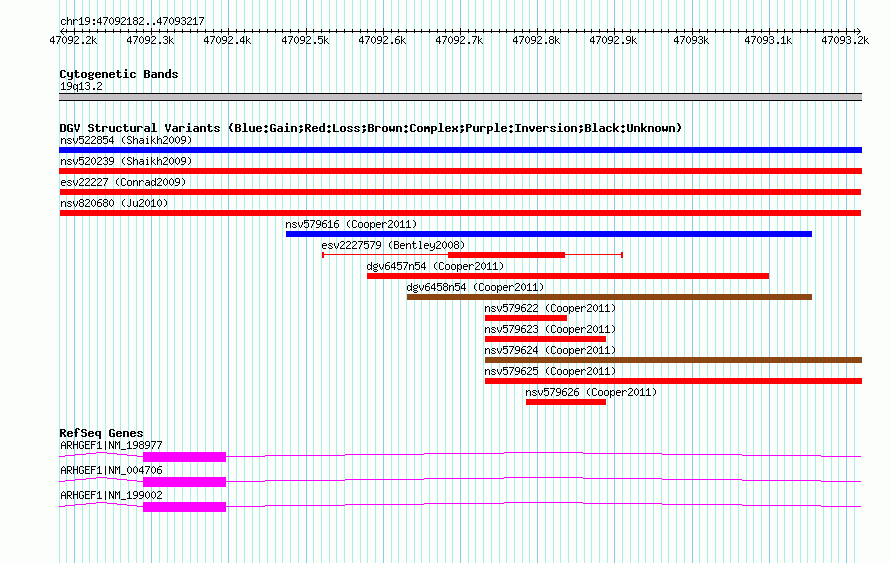Click the Cytogenetic Bands track title
Screen dimensions: 890x563
pyautogui.click(x=119, y=74)
